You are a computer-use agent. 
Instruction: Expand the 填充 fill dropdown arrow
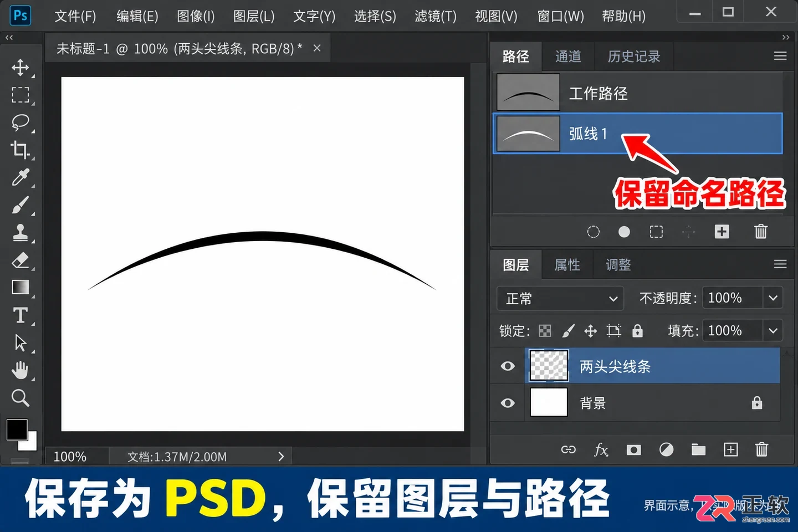(x=773, y=331)
